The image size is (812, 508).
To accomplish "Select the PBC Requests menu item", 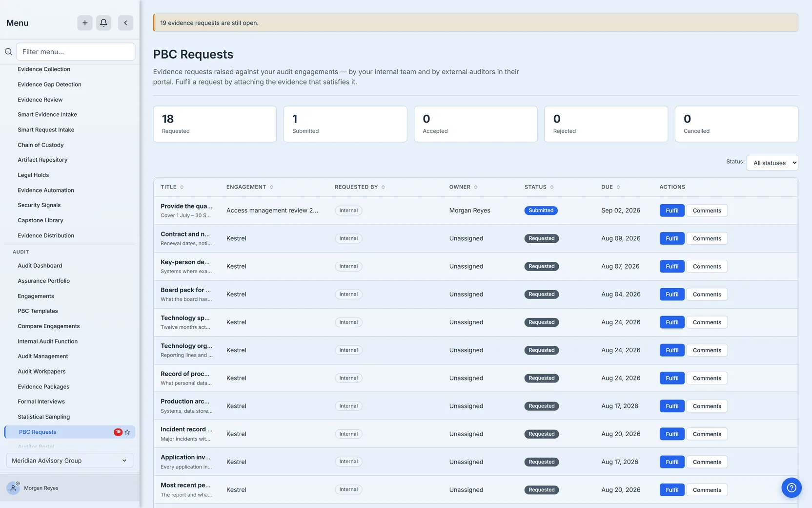I will [x=69, y=432].
